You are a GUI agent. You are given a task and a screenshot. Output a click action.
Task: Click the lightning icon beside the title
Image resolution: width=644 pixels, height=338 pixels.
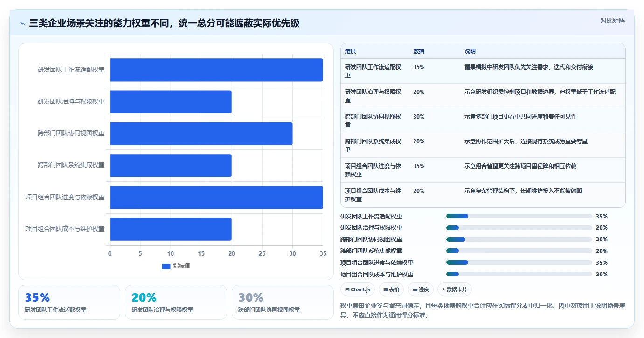coord(22,23)
